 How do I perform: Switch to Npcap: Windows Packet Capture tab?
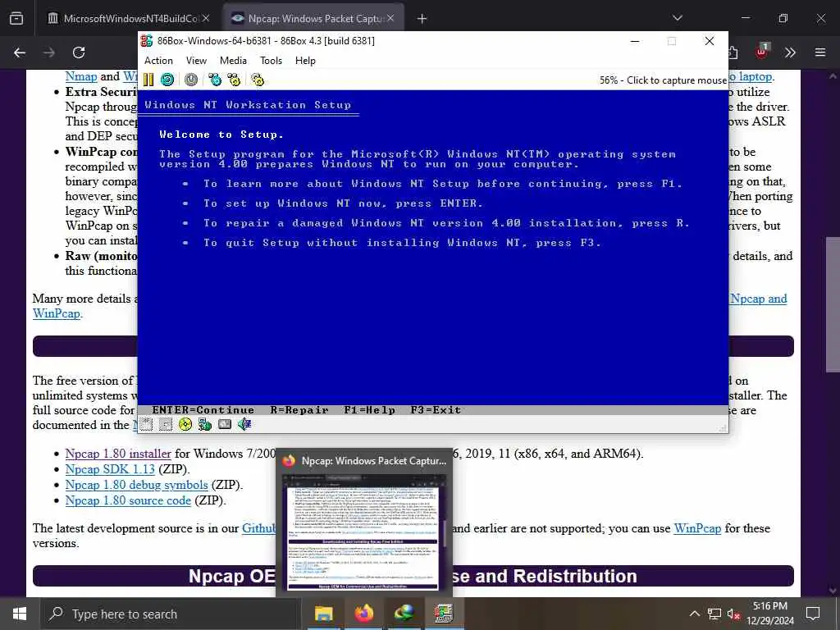(x=313, y=19)
